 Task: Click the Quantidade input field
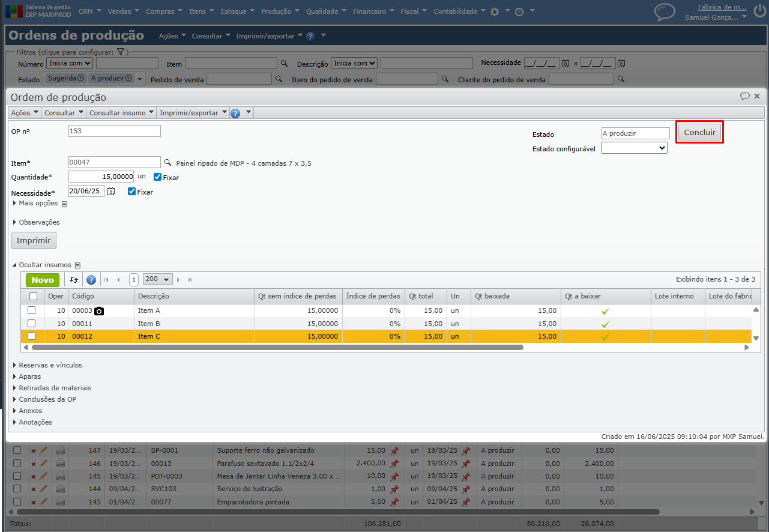point(101,177)
